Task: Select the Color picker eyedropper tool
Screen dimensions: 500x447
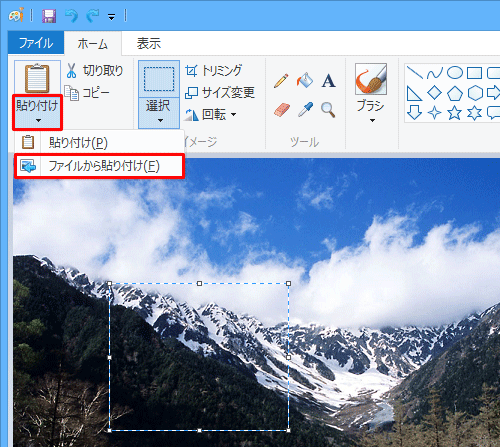Action: (305, 109)
